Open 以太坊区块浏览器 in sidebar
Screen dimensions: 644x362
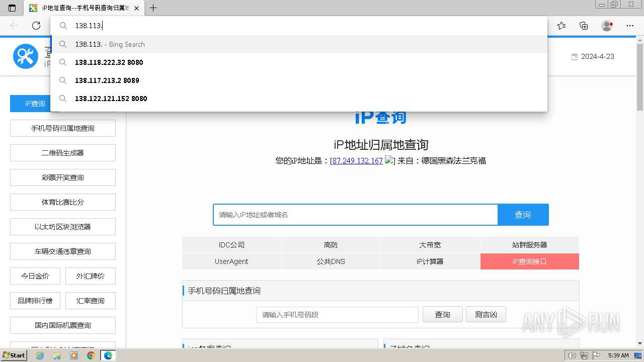63,227
